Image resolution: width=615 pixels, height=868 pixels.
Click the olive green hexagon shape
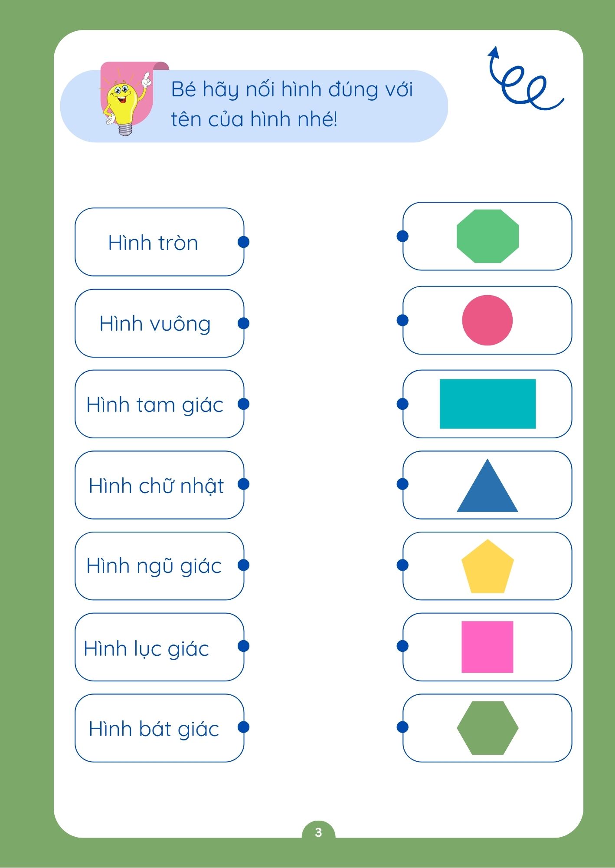[x=487, y=728]
